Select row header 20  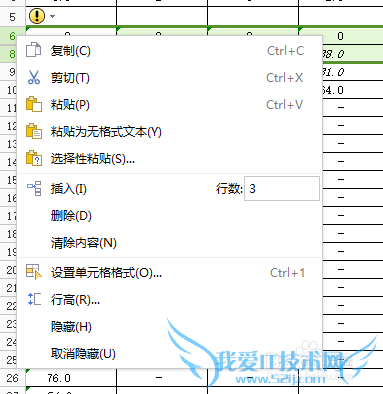pos(8,270)
